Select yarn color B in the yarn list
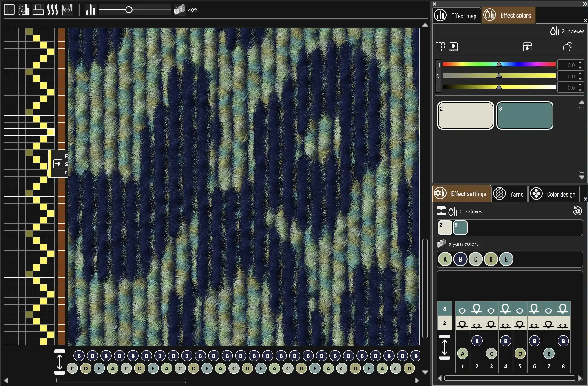 [x=460, y=259]
